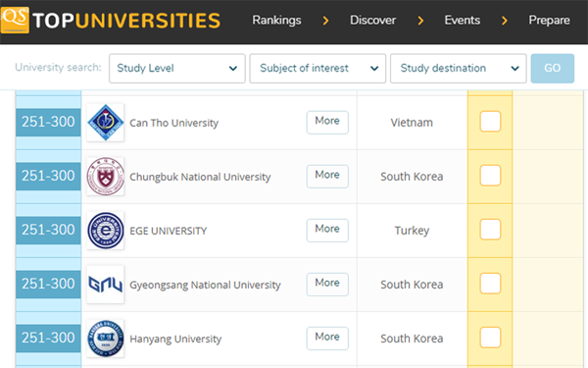Screen dimensions: 588x368
Task: Select the compare checkbox for Hanyang University
Action: coord(490,338)
